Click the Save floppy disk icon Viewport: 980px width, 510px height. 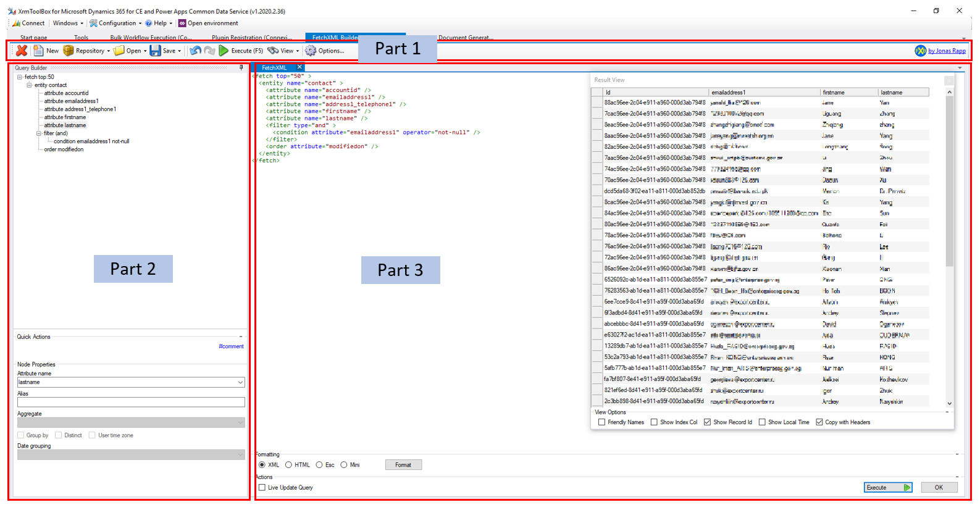155,51
